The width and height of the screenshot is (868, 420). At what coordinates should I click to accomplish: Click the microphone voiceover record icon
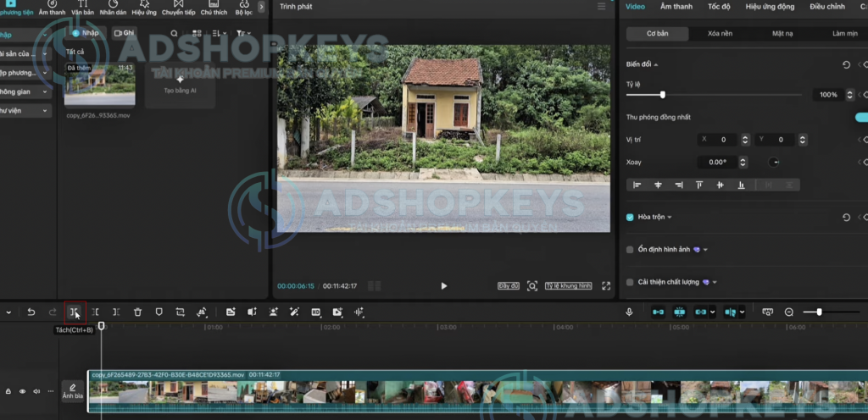coord(629,312)
